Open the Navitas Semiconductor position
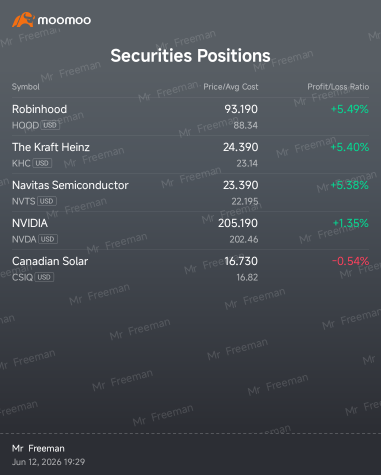This screenshot has height=475, width=381. pos(190,193)
